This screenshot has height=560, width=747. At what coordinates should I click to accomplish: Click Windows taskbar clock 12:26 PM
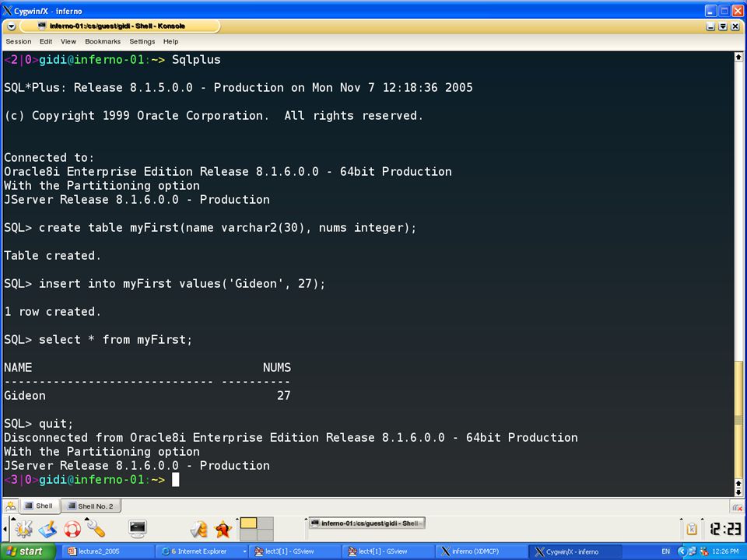pyautogui.click(x=725, y=551)
